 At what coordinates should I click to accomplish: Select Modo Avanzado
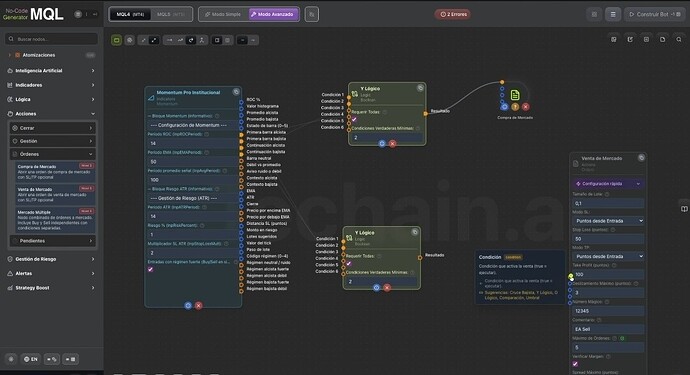pos(273,15)
